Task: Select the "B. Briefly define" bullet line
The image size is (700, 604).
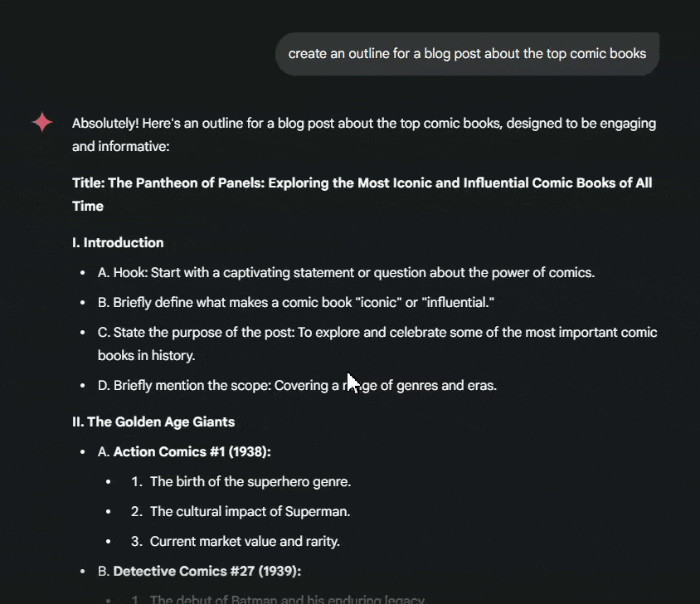Action: click(296, 303)
